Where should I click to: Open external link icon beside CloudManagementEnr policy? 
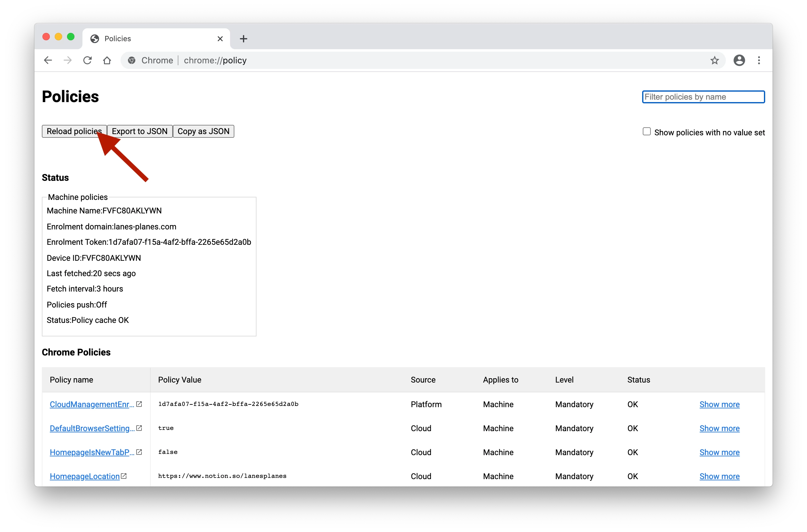(x=139, y=404)
